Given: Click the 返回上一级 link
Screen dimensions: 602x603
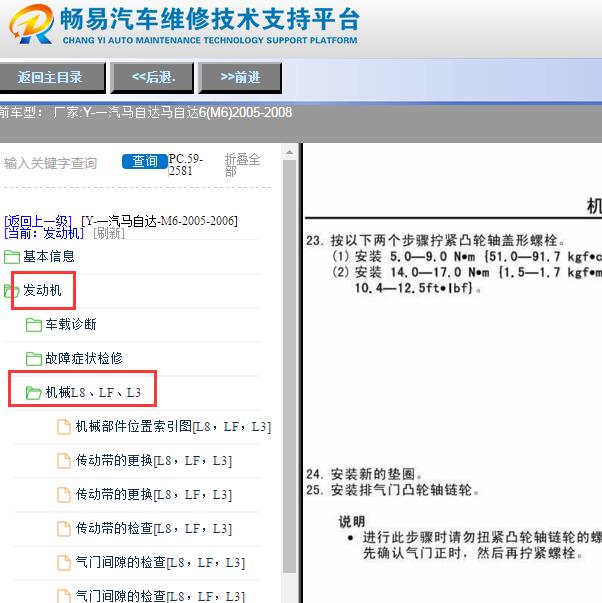Looking at the screenshot, I should pyautogui.click(x=38, y=221).
